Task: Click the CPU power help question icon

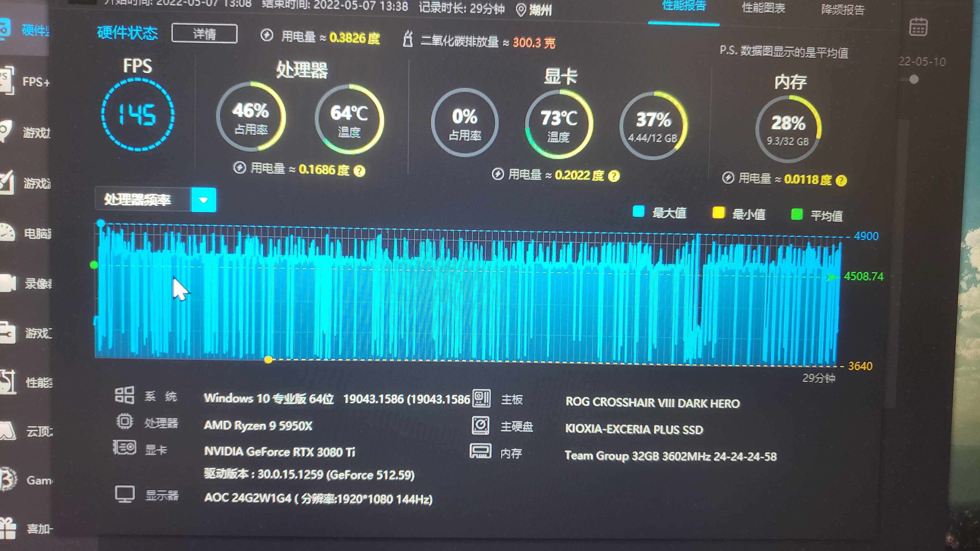Action: tap(359, 171)
